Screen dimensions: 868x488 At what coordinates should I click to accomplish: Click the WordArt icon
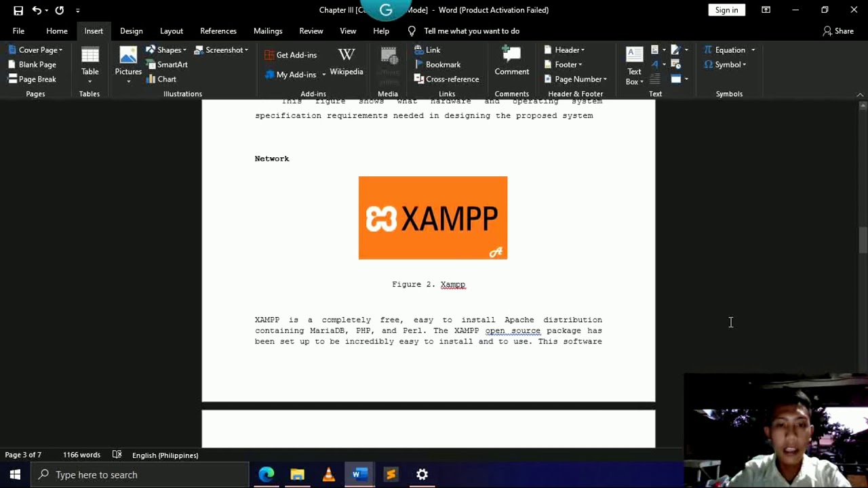click(654, 64)
